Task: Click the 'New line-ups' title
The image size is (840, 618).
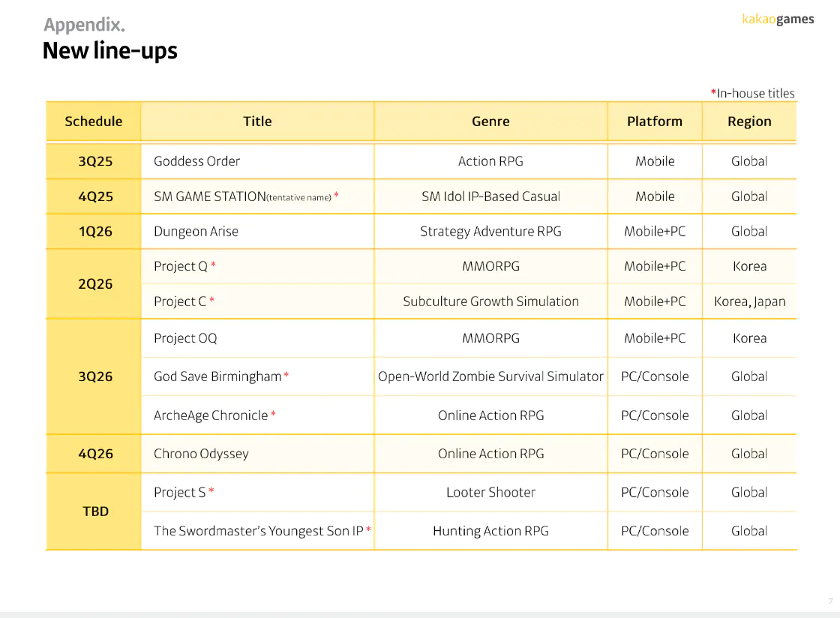Action: tap(109, 51)
